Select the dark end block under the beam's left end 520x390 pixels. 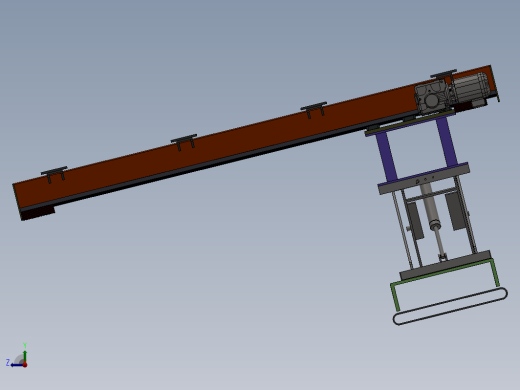38,213
